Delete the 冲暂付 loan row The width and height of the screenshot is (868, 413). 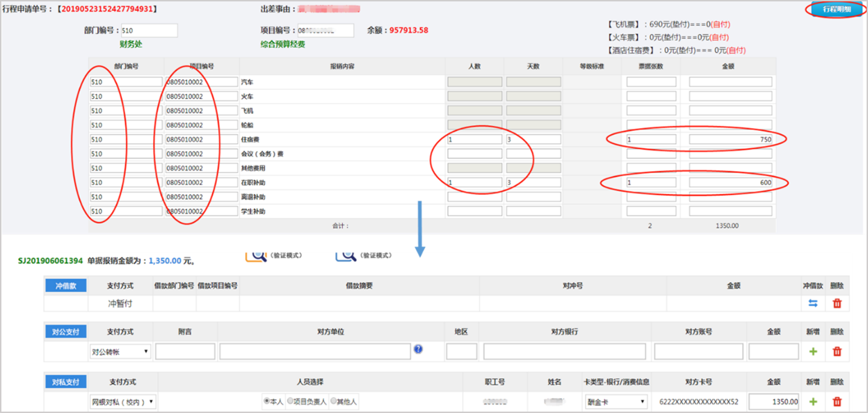pos(837,303)
